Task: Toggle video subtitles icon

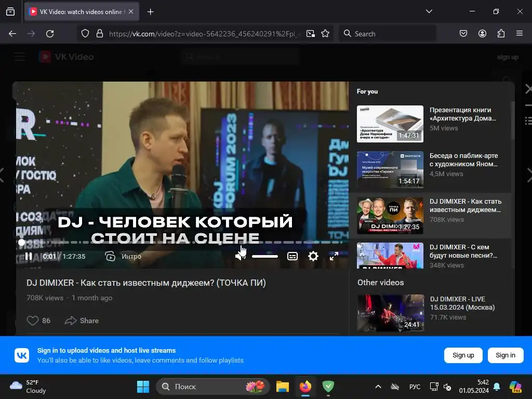Action: point(292,256)
